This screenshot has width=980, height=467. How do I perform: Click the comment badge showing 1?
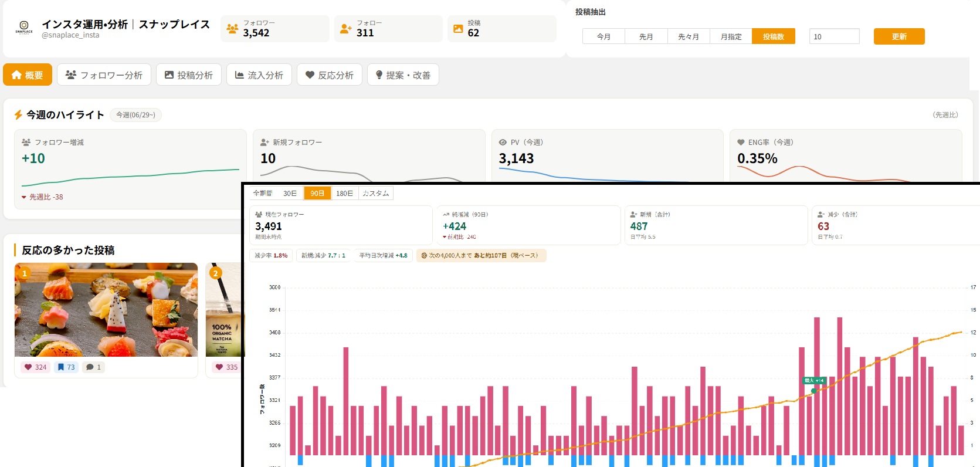[x=94, y=367]
